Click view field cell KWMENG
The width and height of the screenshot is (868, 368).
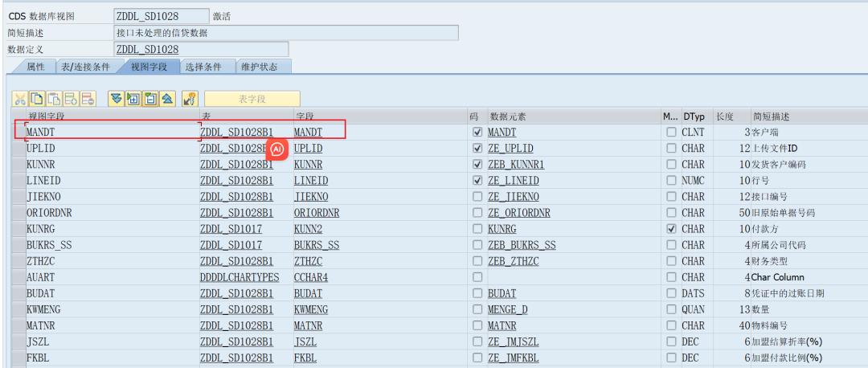click(x=113, y=309)
